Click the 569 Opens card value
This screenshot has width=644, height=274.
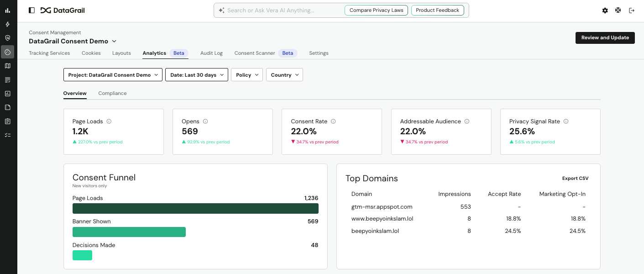click(x=190, y=132)
